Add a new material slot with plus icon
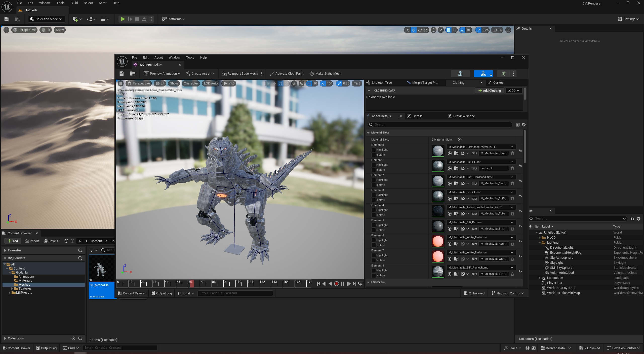Screen dimensions: 644x354 click(460, 140)
